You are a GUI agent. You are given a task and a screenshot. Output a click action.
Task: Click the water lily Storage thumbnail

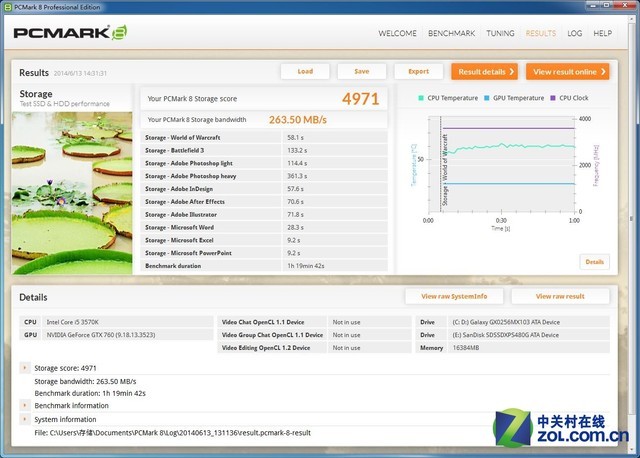click(x=72, y=193)
